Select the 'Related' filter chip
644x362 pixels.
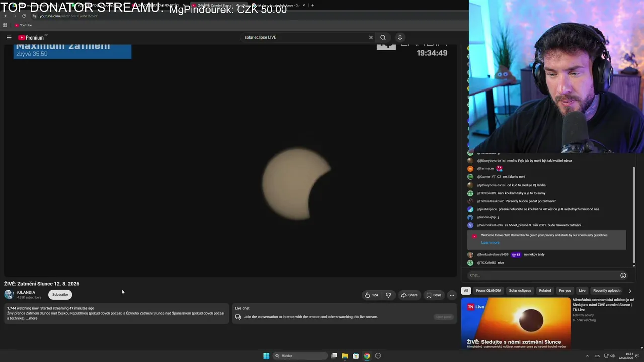(x=545, y=290)
